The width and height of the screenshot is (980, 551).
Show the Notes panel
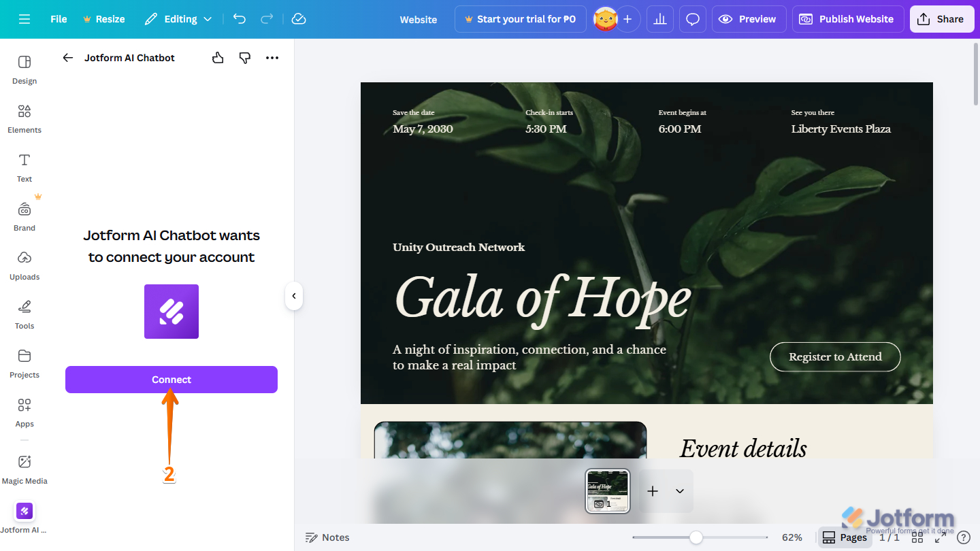(327, 537)
